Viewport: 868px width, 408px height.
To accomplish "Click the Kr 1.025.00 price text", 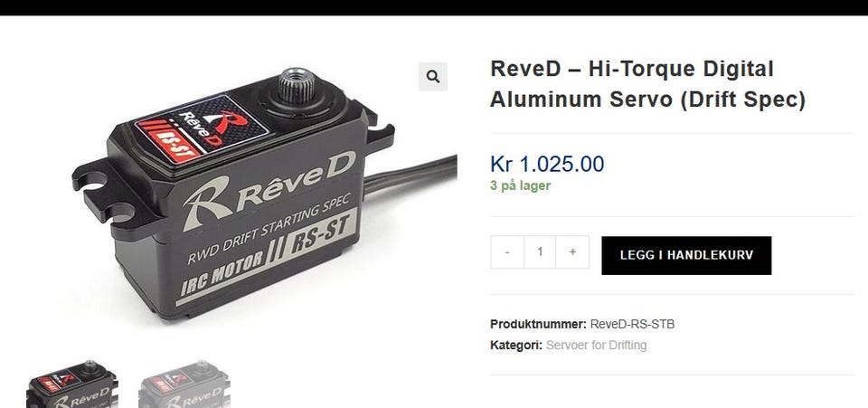I will [x=547, y=164].
